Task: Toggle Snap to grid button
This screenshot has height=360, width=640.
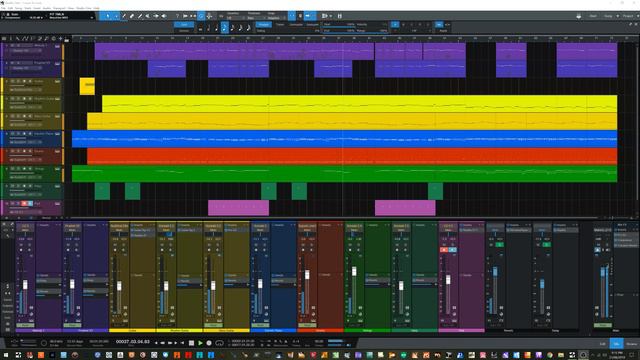Action: tap(292, 16)
